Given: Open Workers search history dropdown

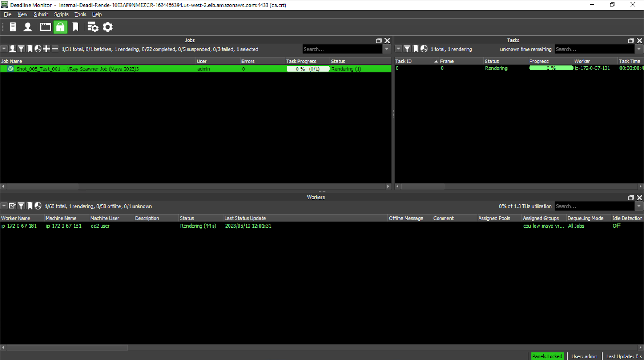Looking at the screenshot, I should [639, 206].
